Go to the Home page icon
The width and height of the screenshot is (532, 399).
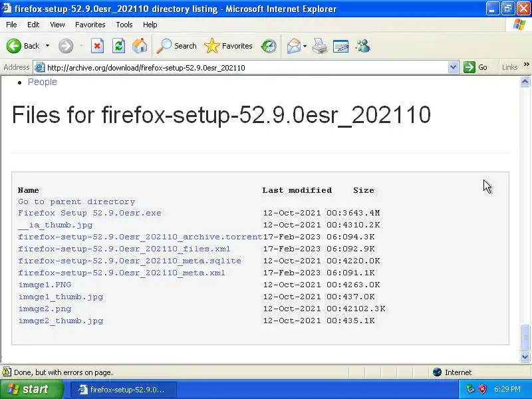point(140,46)
